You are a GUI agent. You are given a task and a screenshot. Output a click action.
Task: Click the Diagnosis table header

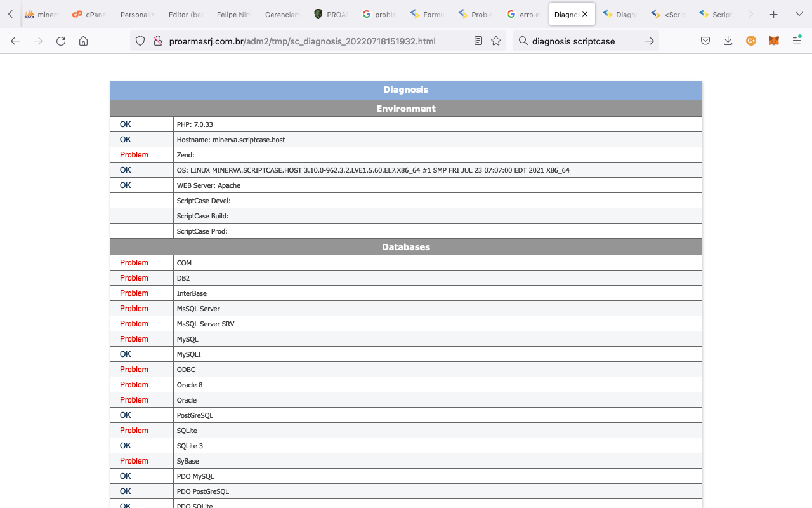(x=406, y=90)
